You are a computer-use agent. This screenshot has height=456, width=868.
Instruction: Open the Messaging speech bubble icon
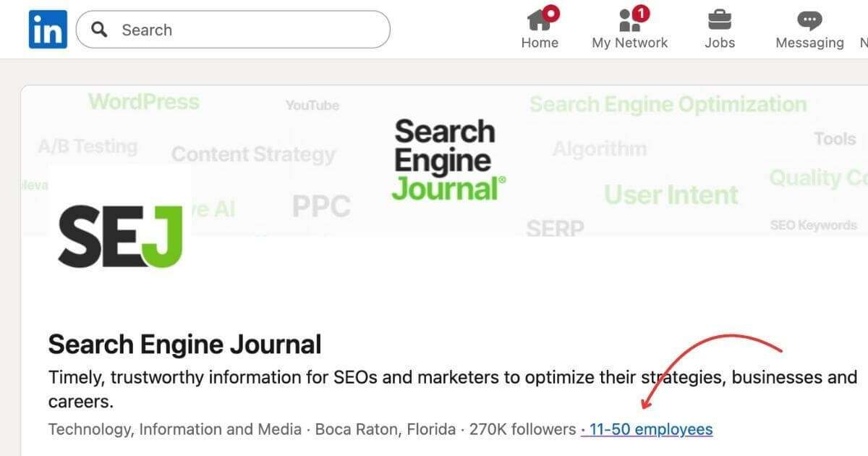point(809,20)
